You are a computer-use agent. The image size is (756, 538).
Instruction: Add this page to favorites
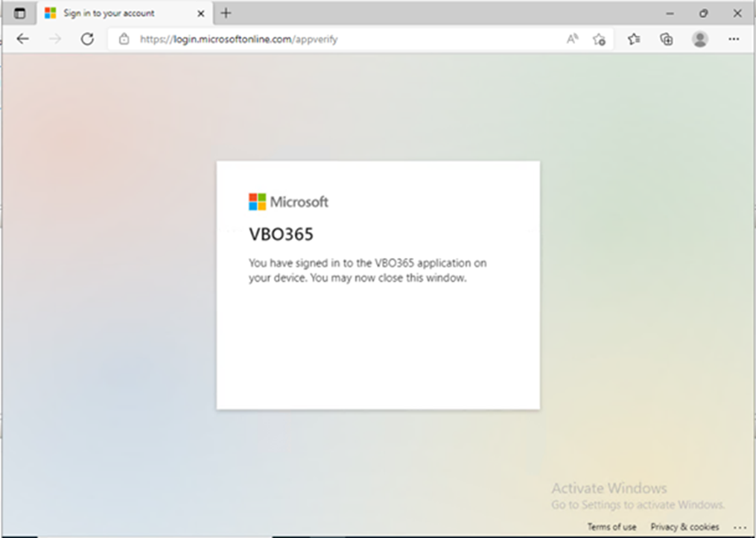coord(600,39)
